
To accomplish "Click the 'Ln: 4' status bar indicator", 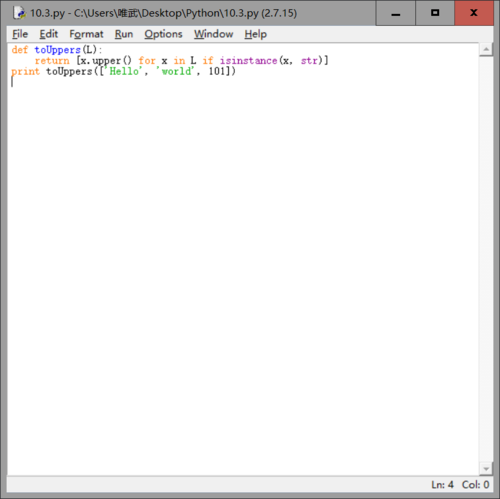I will (442, 484).
